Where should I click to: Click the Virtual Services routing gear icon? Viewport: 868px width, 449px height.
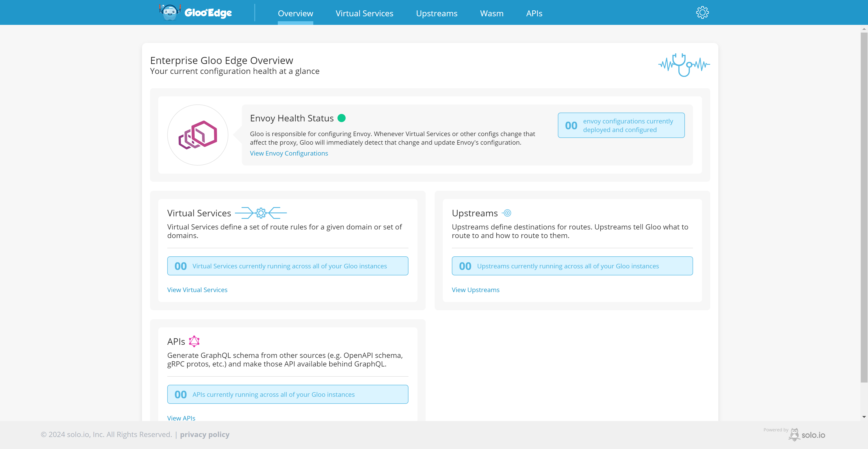tap(261, 213)
